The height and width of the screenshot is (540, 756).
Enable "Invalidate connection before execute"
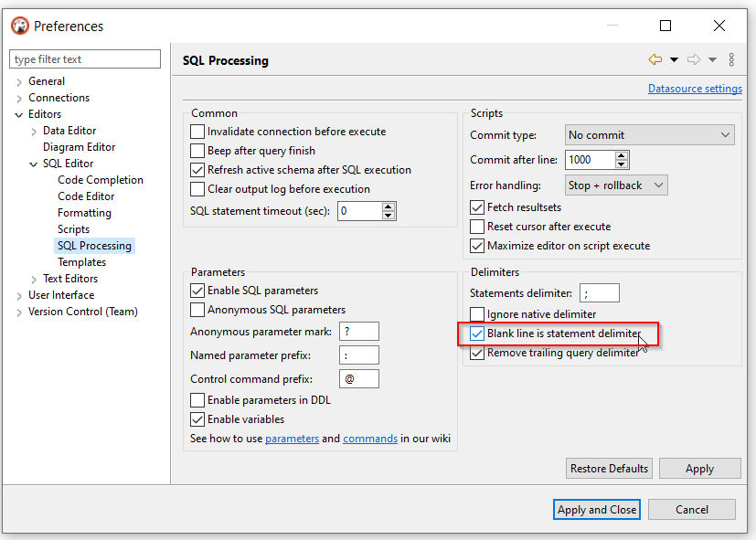click(x=196, y=131)
